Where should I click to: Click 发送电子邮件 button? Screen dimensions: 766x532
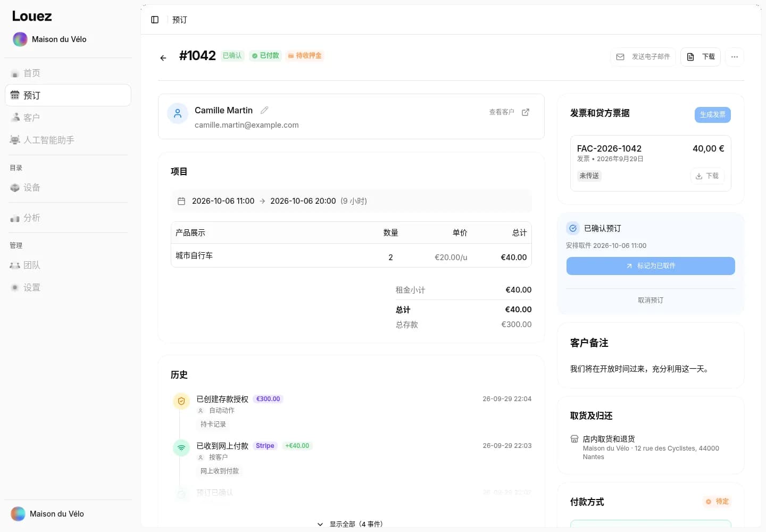coord(643,57)
